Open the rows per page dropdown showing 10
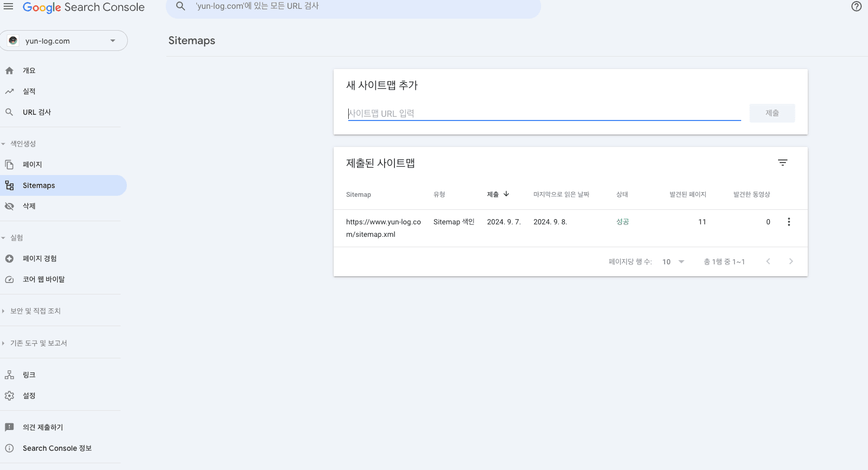This screenshot has height=470, width=868. point(674,262)
